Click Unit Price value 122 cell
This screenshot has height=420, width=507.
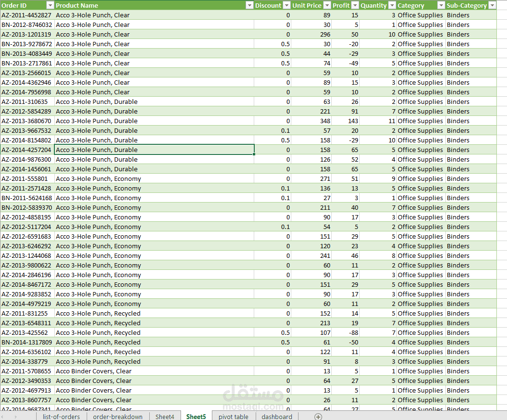(x=311, y=352)
